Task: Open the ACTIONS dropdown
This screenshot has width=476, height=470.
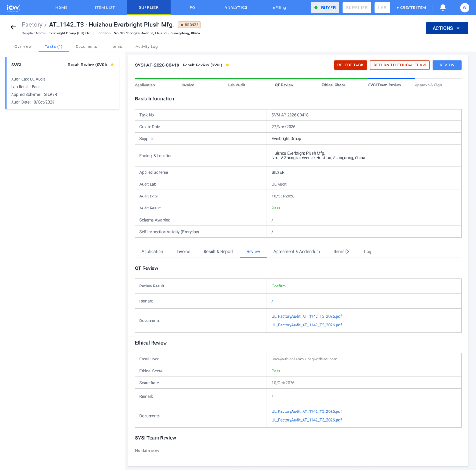Action: pos(447,28)
